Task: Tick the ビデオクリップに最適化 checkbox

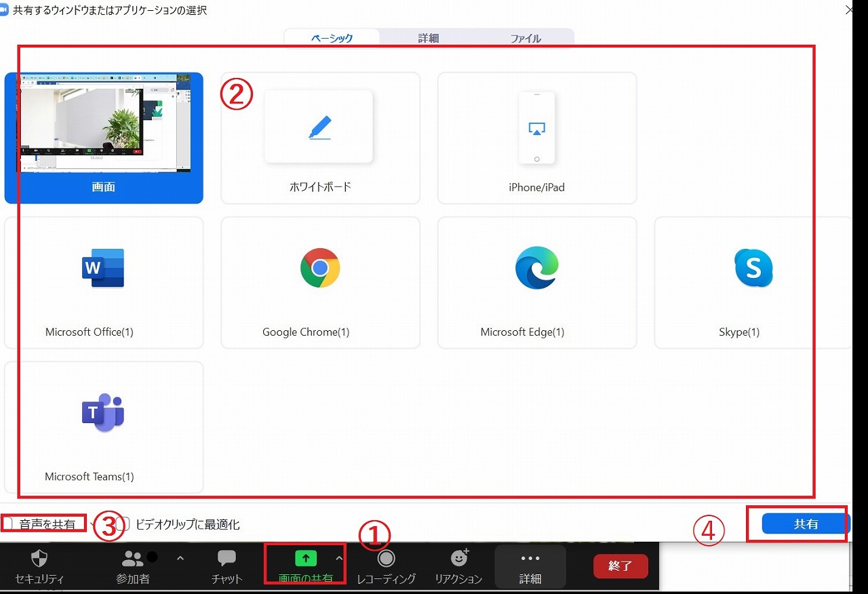Action: [122, 523]
